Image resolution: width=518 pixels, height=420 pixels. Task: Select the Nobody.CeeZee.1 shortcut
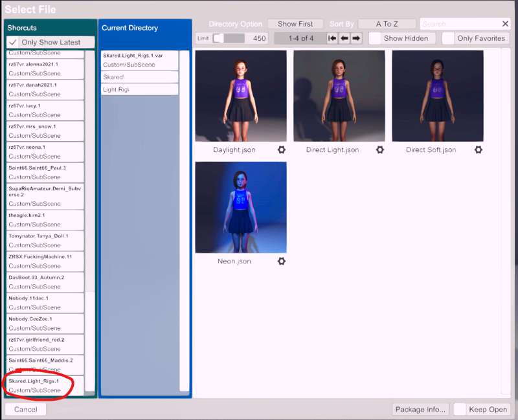[x=45, y=324]
